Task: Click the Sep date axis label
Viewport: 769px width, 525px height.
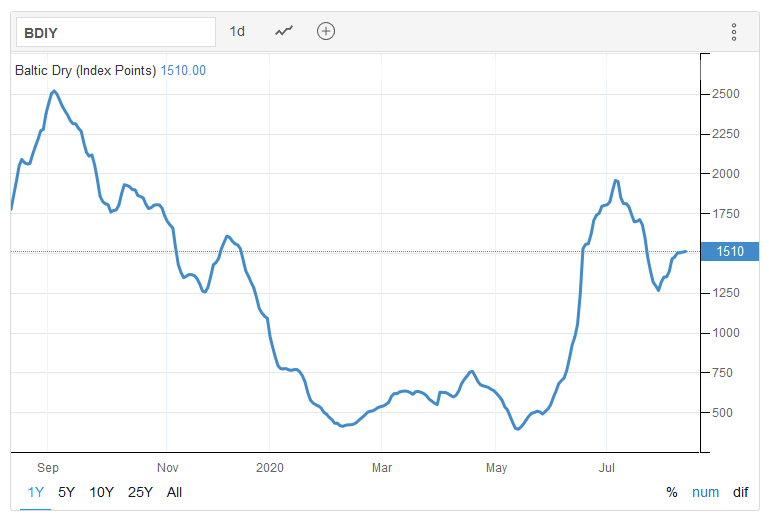Action: click(x=48, y=468)
